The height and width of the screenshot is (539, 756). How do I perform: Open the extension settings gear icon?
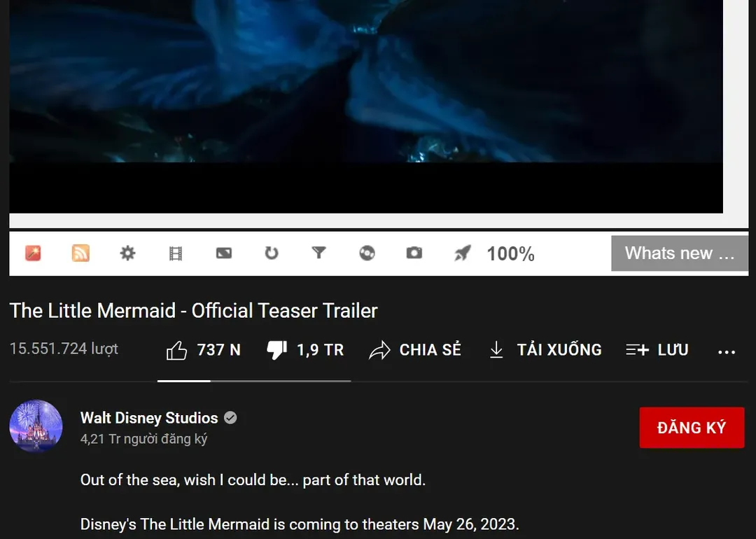pos(127,253)
